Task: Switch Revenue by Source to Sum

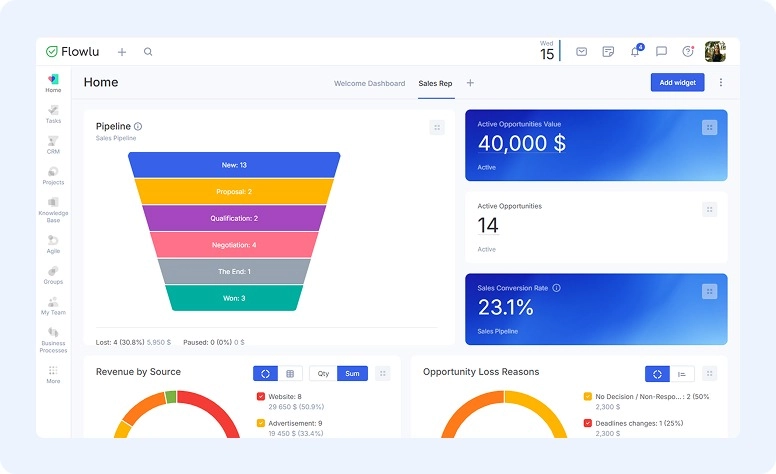Action: (352, 374)
